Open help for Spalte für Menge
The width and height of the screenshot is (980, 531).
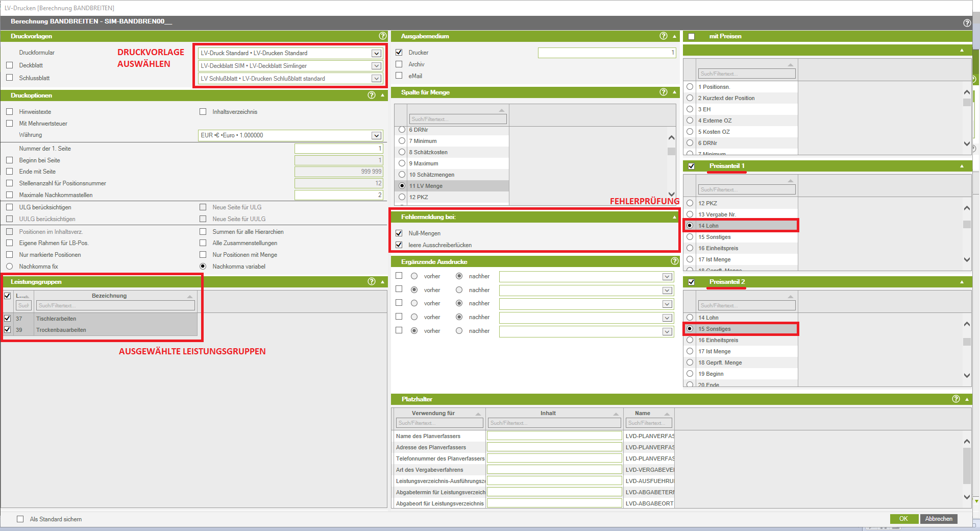coord(663,92)
